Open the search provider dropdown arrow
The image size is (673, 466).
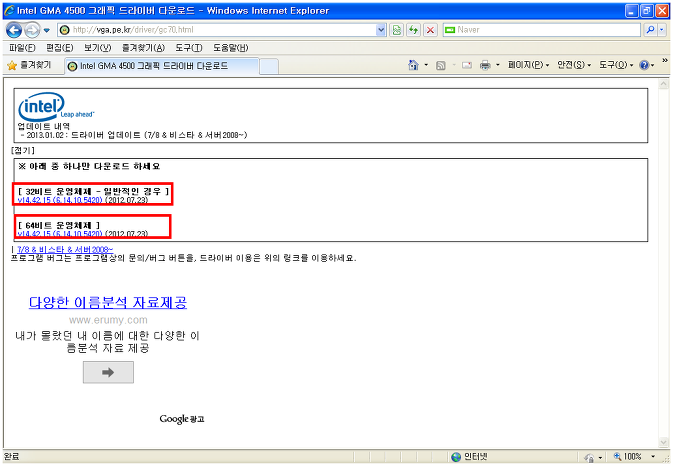coord(662,30)
